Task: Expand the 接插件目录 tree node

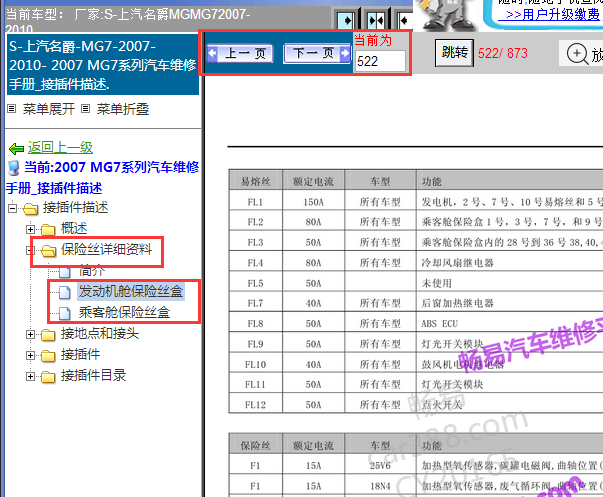Action: coord(30,376)
